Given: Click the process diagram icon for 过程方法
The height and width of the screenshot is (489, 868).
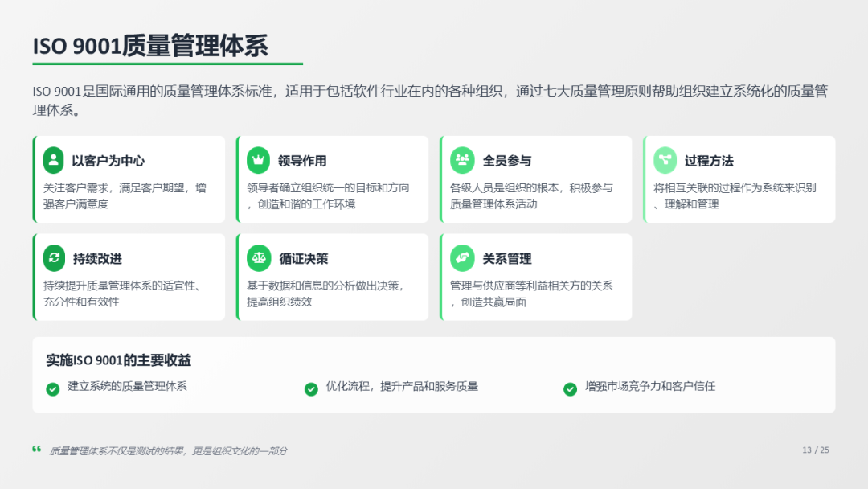Looking at the screenshot, I should (x=665, y=160).
